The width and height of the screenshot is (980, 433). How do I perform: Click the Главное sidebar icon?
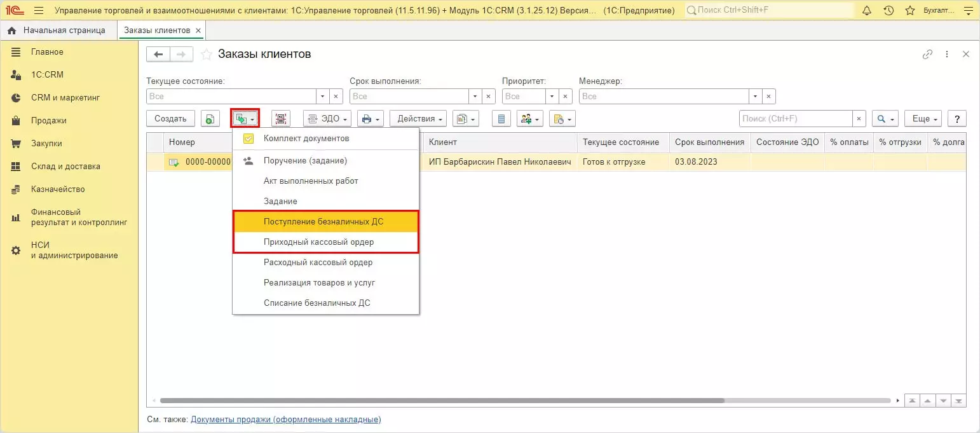tap(17, 52)
